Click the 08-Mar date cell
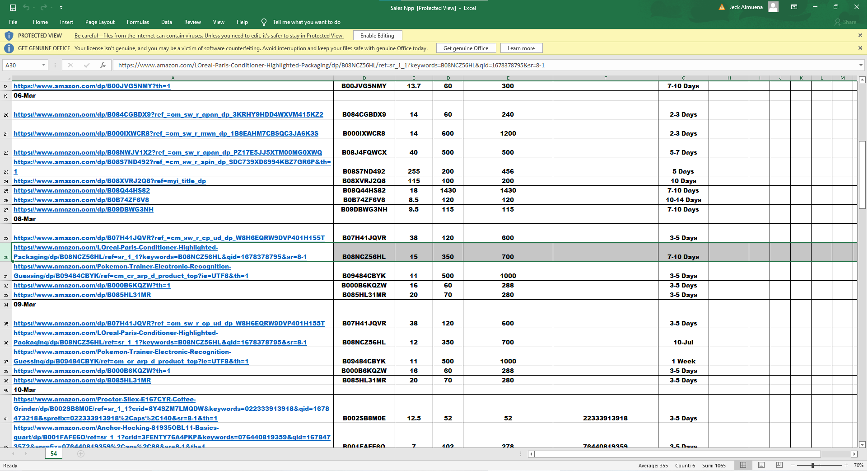Viewport: 868px width, 471px height. coord(173,219)
